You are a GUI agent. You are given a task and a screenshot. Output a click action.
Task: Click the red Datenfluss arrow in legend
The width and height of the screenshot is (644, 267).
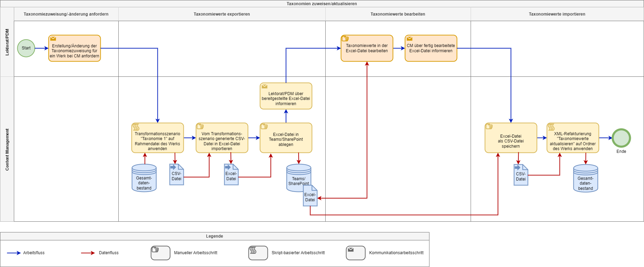coord(88,253)
